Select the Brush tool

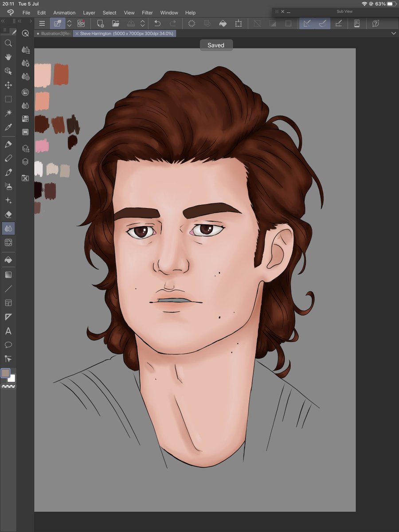pyautogui.click(x=8, y=172)
